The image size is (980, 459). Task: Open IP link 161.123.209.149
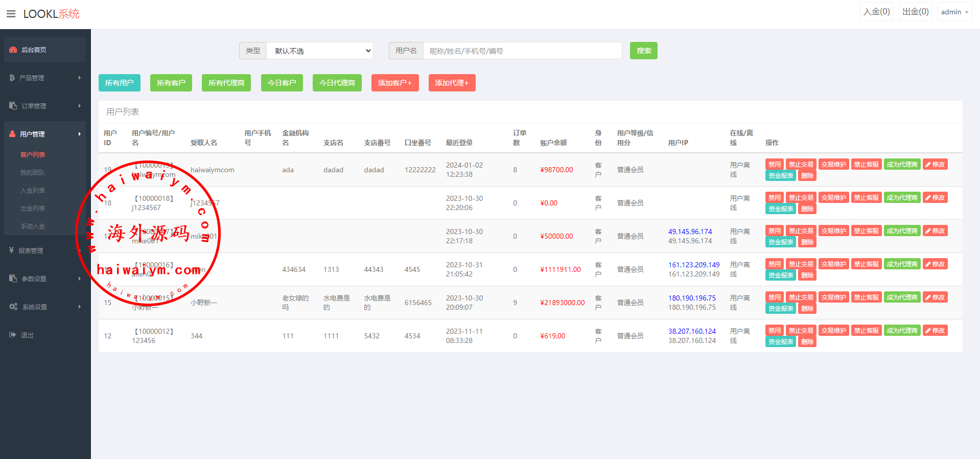pyautogui.click(x=694, y=265)
